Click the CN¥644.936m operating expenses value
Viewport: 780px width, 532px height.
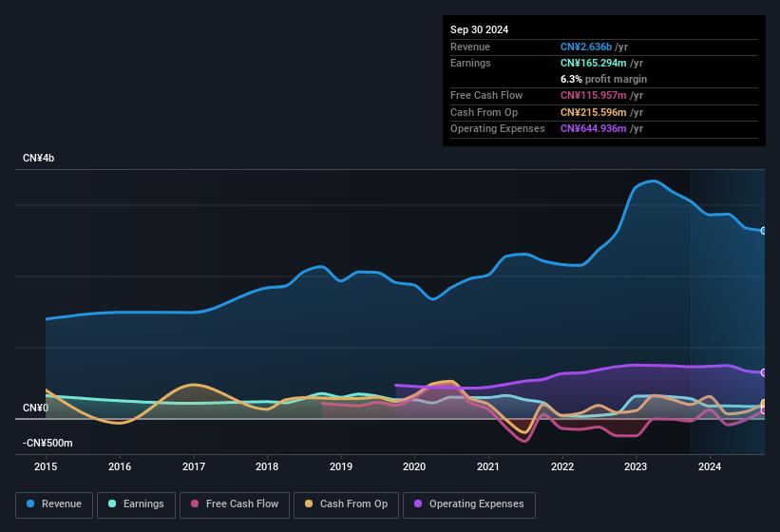(593, 129)
